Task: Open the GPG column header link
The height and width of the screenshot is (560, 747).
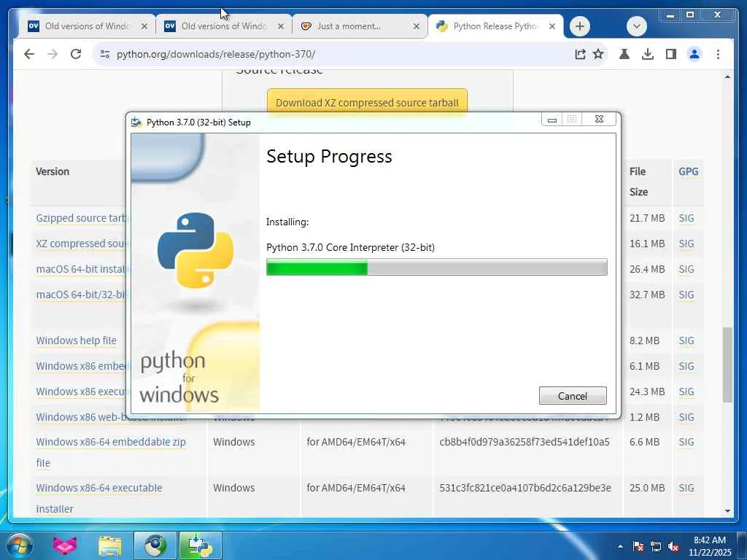Action: tap(689, 171)
